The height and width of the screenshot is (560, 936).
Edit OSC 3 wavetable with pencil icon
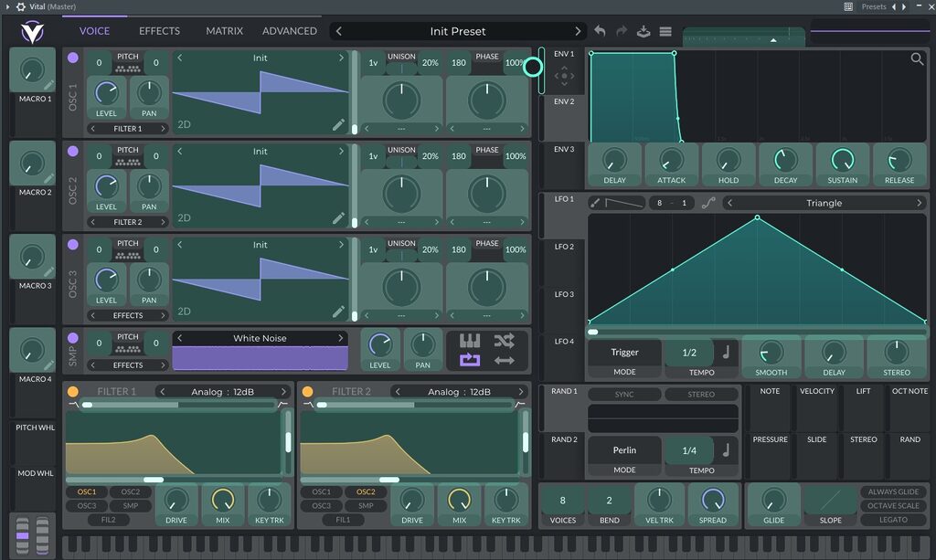[338, 312]
